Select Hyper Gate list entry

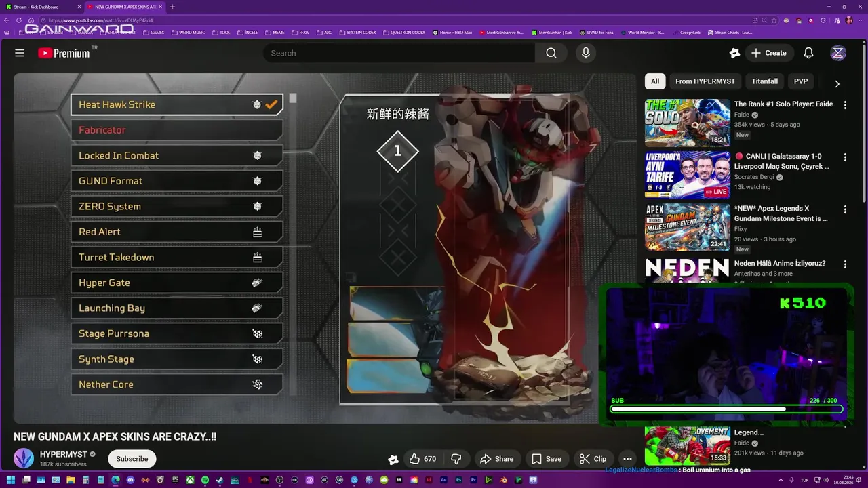pos(177,283)
